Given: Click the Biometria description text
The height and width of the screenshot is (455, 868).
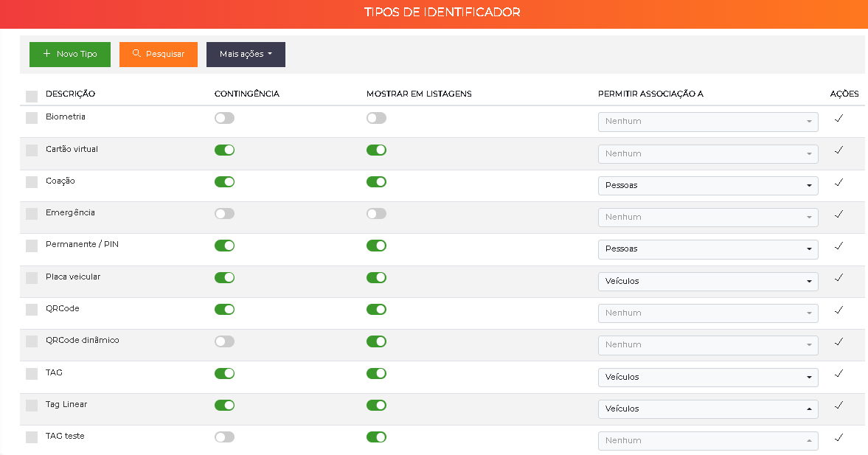Looking at the screenshot, I should [x=66, y=117].
